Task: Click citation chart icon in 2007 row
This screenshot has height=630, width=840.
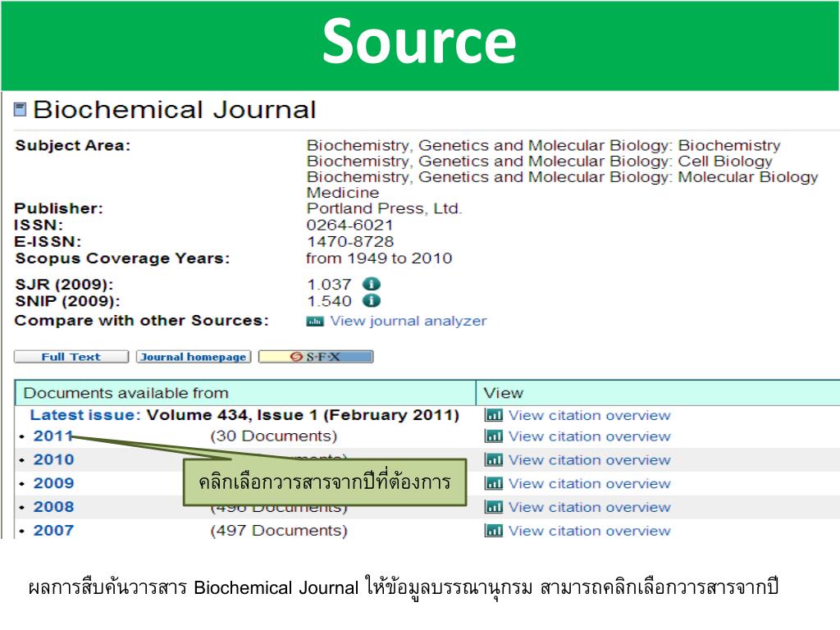Action: coord(493,531)
